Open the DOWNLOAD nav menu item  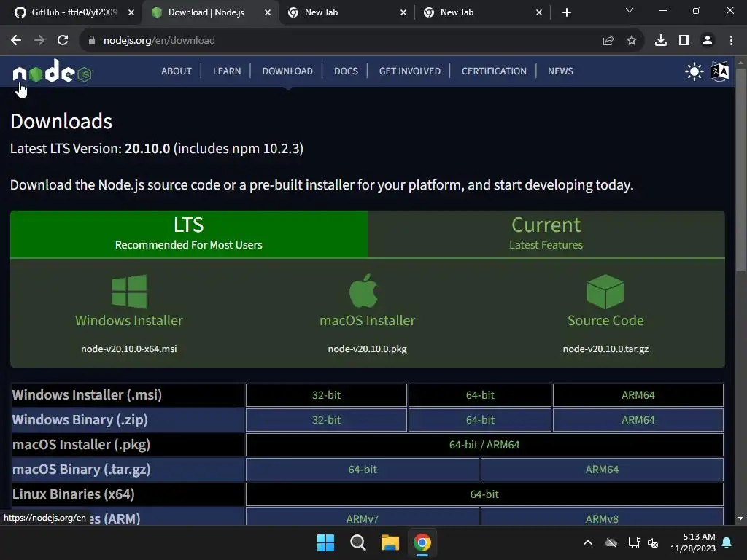(287, 71)
